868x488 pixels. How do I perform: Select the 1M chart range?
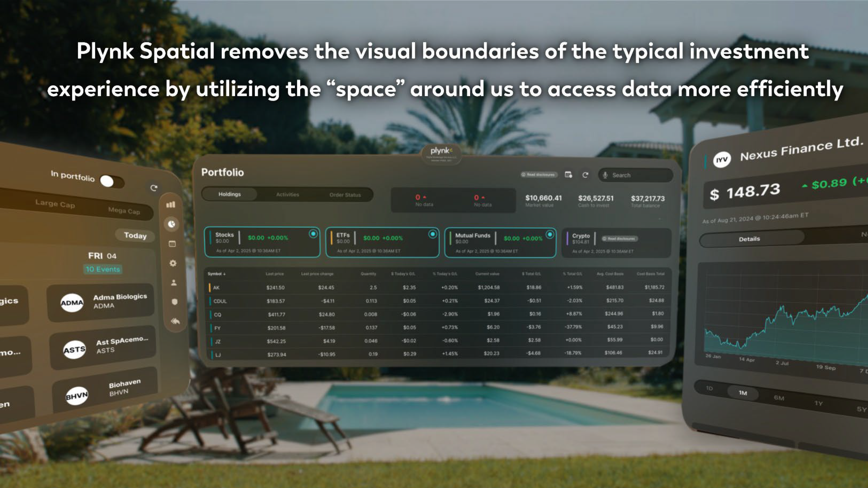click(x=743, y=393)
